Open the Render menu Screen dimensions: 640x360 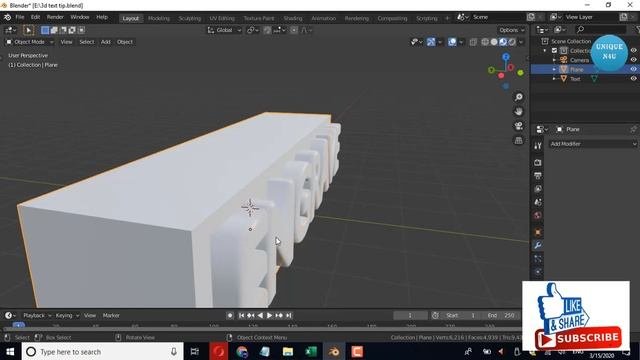click(x=55, y=17)
